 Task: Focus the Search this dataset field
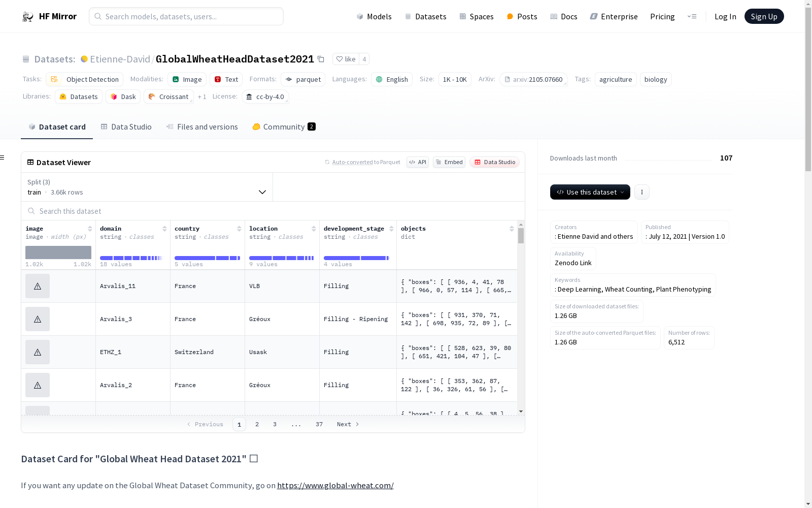click(273, 211)
